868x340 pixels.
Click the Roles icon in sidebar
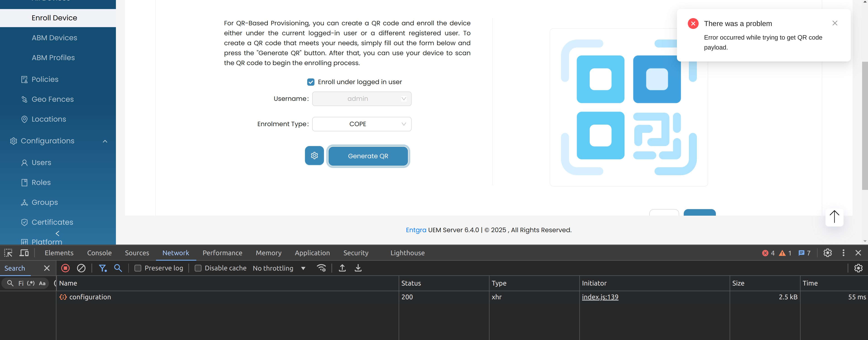(x=24, y=183)
